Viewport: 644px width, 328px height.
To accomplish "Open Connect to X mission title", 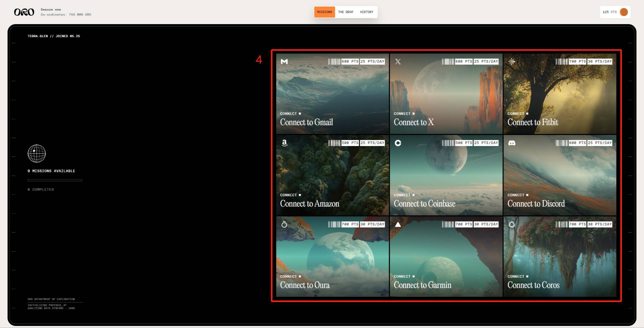I will [414, 122].
